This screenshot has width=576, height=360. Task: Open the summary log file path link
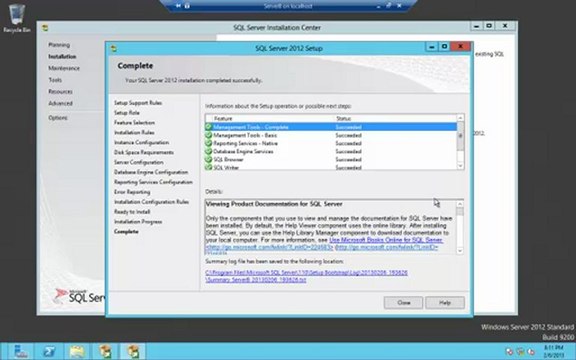click(x=306, y=276)
